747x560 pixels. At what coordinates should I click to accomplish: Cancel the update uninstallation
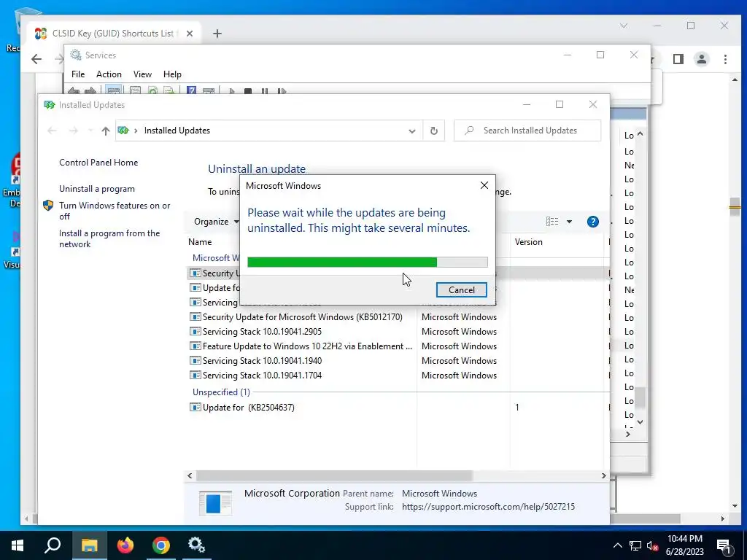(461, 290)
